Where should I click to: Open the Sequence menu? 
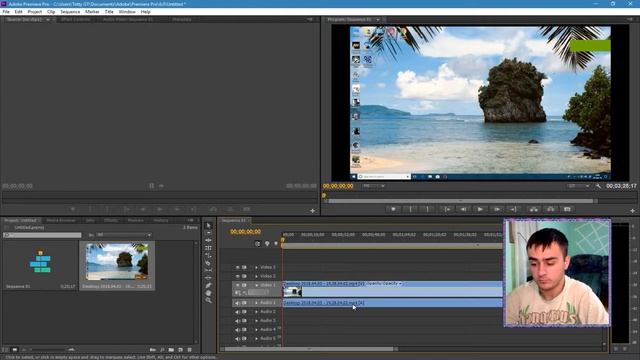click(70, 12)
